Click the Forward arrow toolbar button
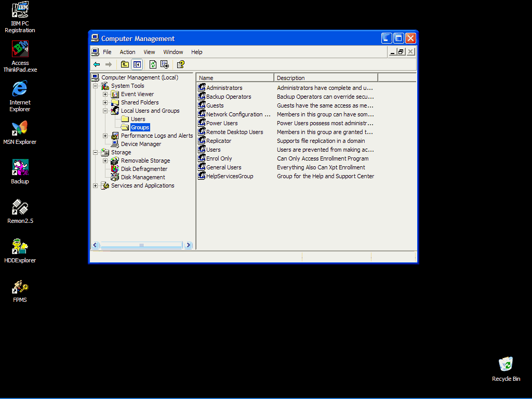Screen dimensions: 532x399 pyautogui.click(x=109, y=64)
